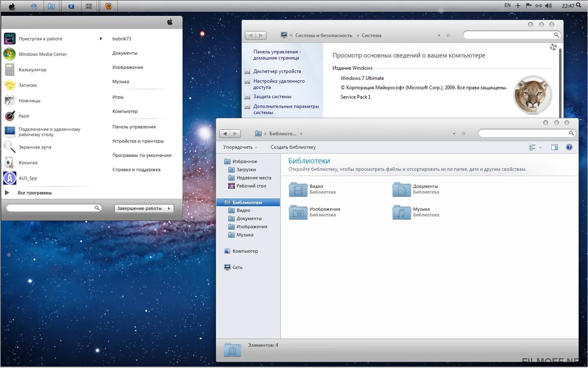Select Компьютер in navigation pane

pos(245,251)
